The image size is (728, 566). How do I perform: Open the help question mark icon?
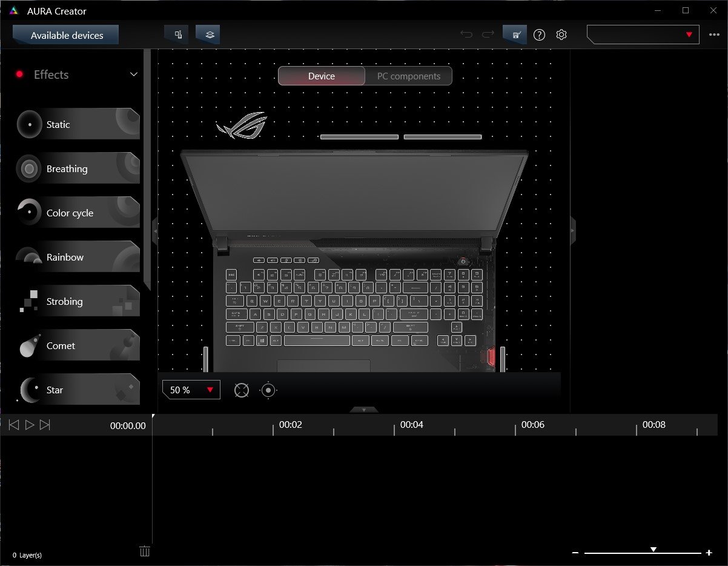tap(539, 35)
